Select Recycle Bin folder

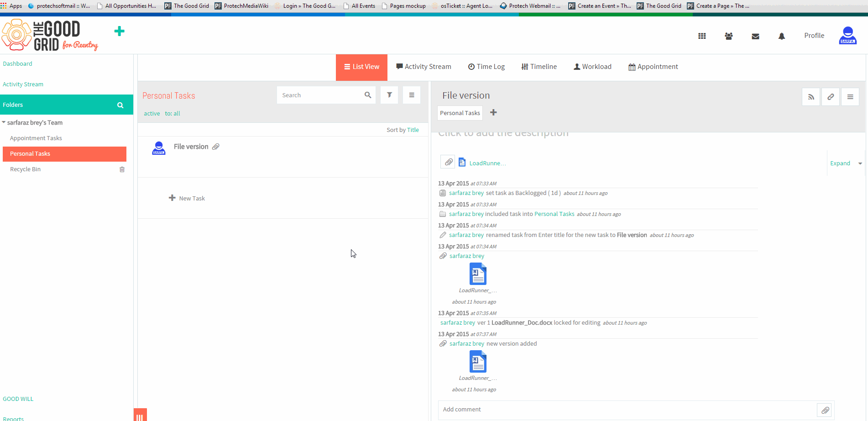coord(25,169)
